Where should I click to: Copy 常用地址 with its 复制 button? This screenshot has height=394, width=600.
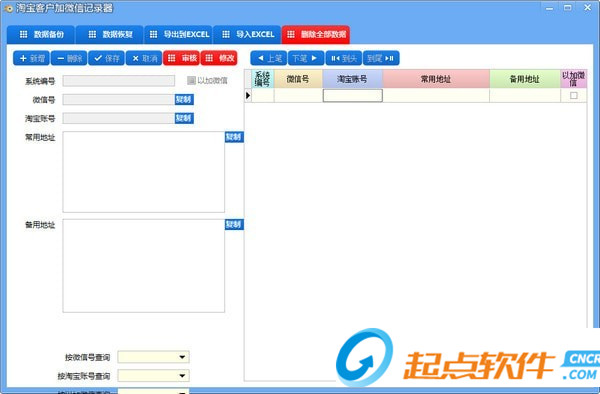coord(234,137)
